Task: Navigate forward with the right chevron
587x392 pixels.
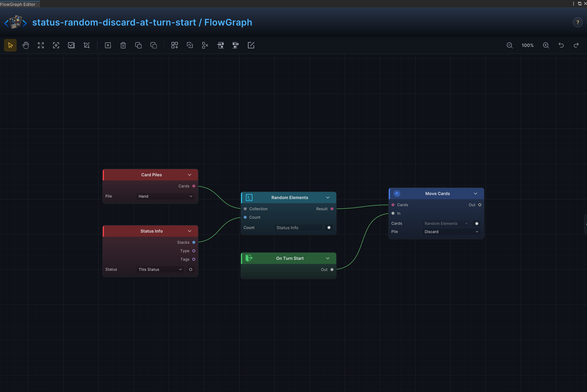Action: 25,23
